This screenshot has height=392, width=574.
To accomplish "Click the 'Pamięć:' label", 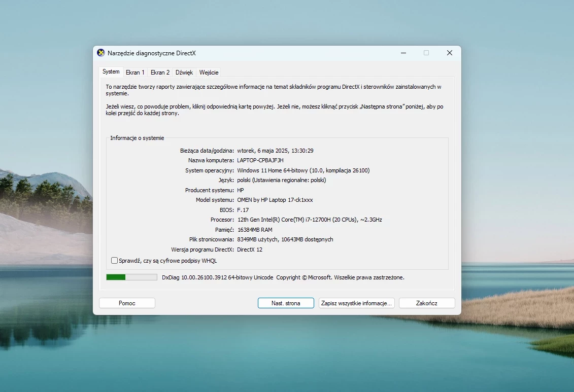I will point(224,230).
